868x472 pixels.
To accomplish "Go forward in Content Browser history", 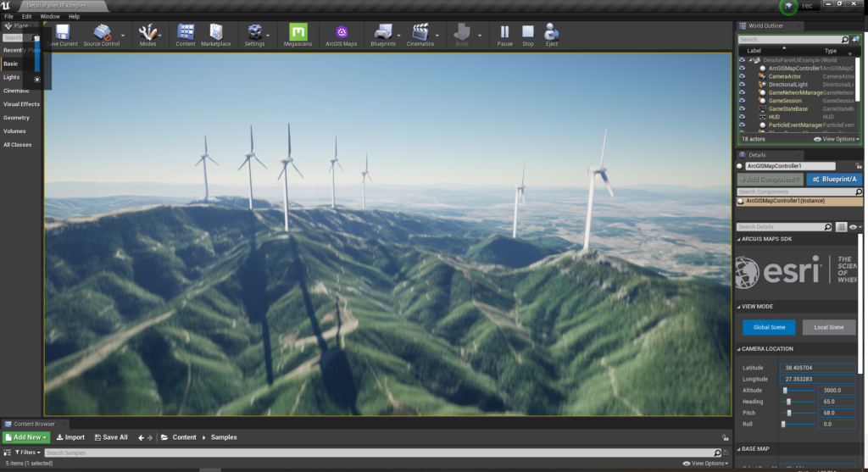I will tap(150, 437).
